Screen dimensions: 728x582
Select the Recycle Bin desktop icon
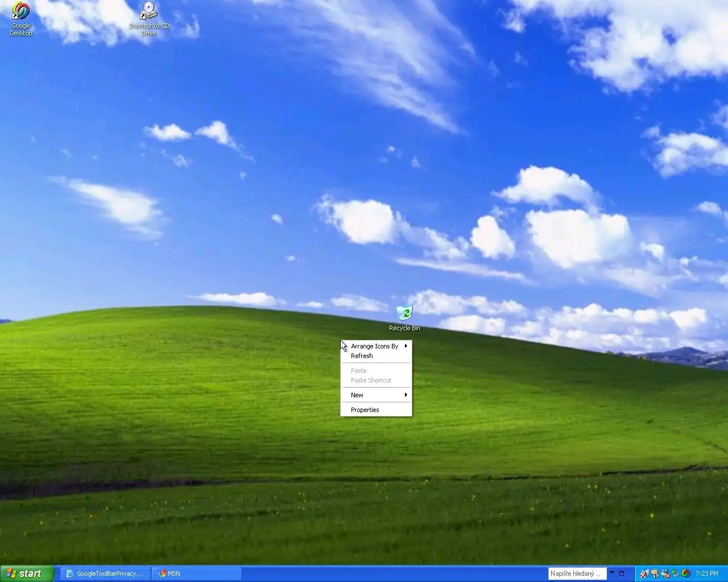(x=404, y=318)
